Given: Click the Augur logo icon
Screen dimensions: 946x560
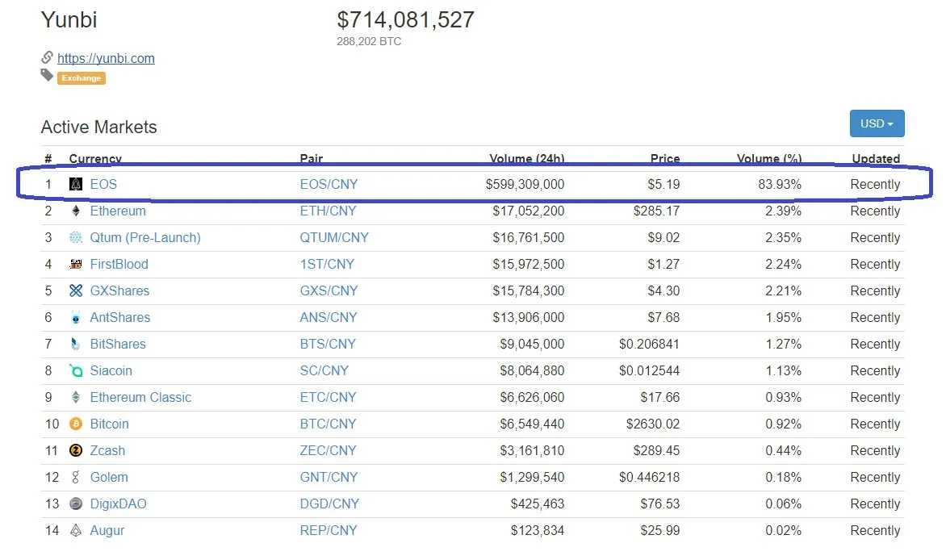Looking at the screenshot, I should pos(75,530).
